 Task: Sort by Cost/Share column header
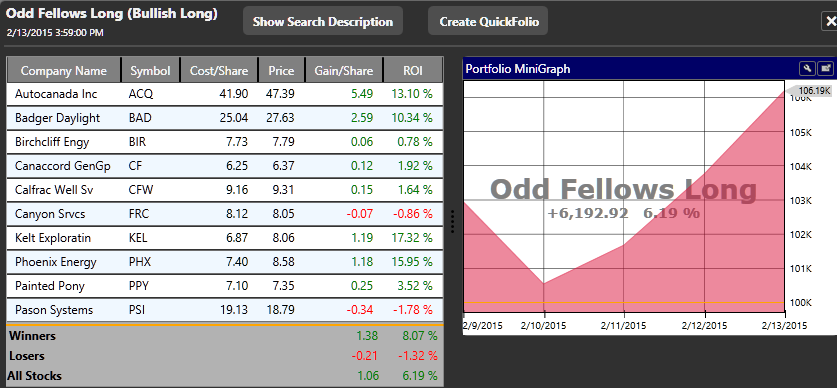coord(219,70)
